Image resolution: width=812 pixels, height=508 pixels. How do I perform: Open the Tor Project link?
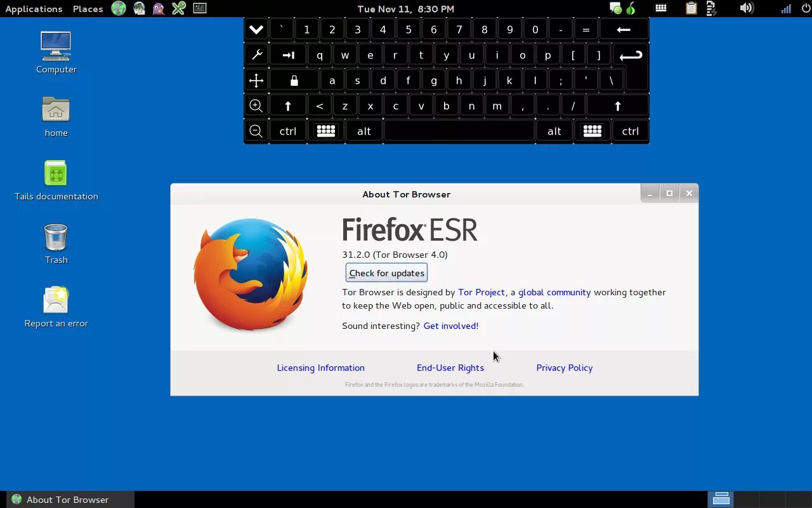(x=481, y=292)
